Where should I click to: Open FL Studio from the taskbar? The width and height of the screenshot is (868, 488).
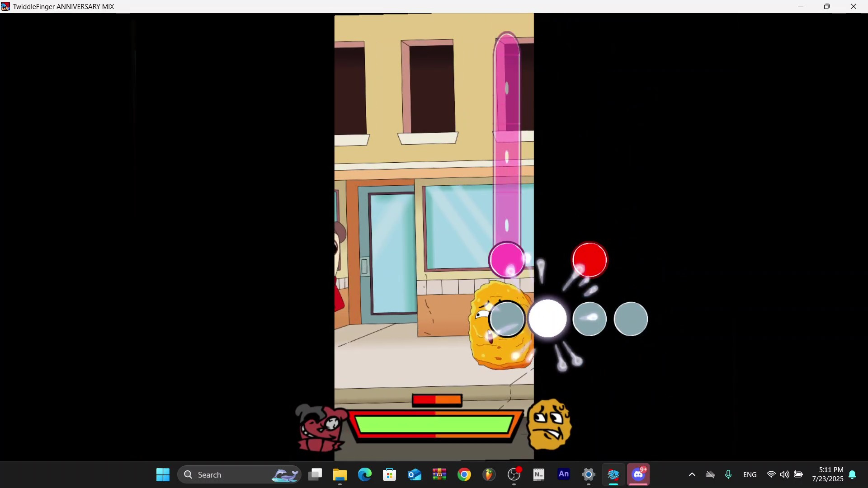pyautogui.click(x=489, y=474)
